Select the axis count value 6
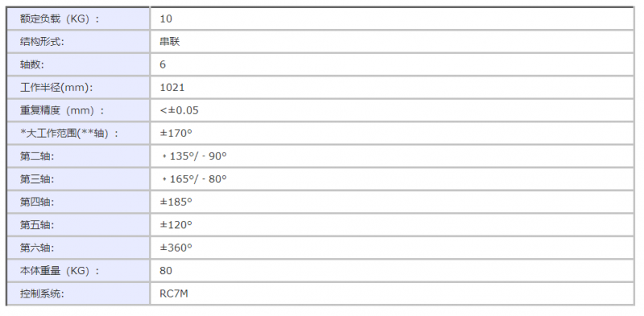 click(392, 64)
